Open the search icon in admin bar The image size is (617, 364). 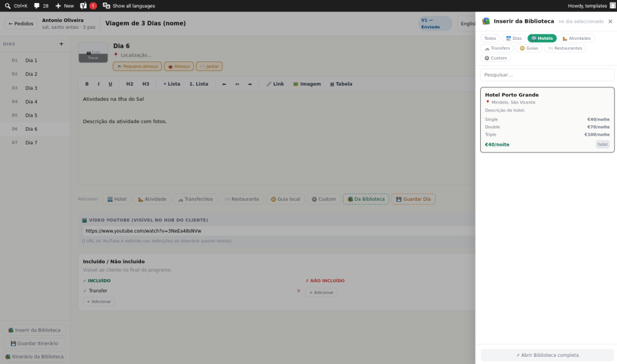pos(7,6)
